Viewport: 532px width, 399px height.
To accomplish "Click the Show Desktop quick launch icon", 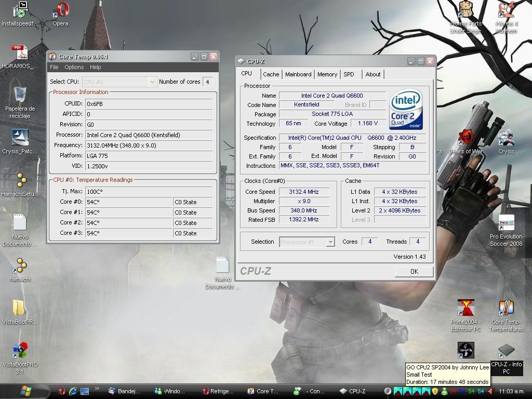I will point(85,391).
